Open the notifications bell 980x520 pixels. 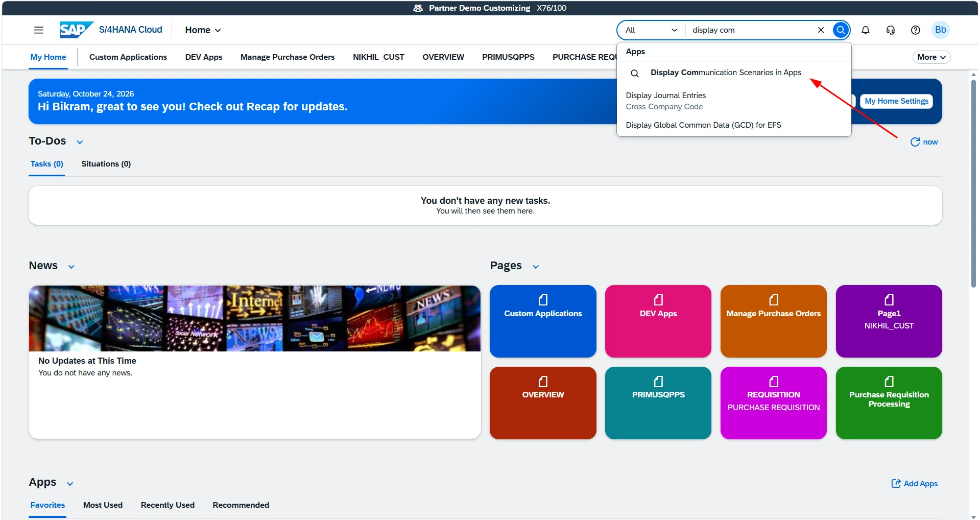[x=865, y=30]
